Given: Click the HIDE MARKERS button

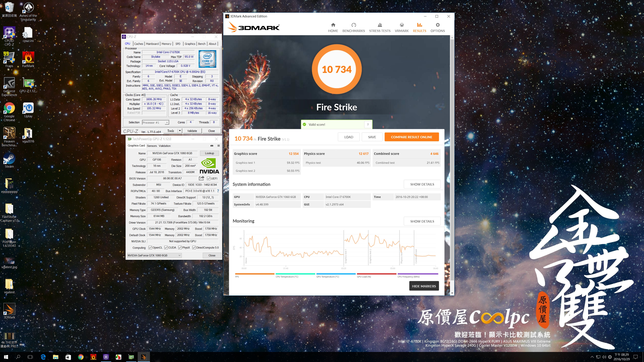Looking at the screenshot, I should pos(424,286).
